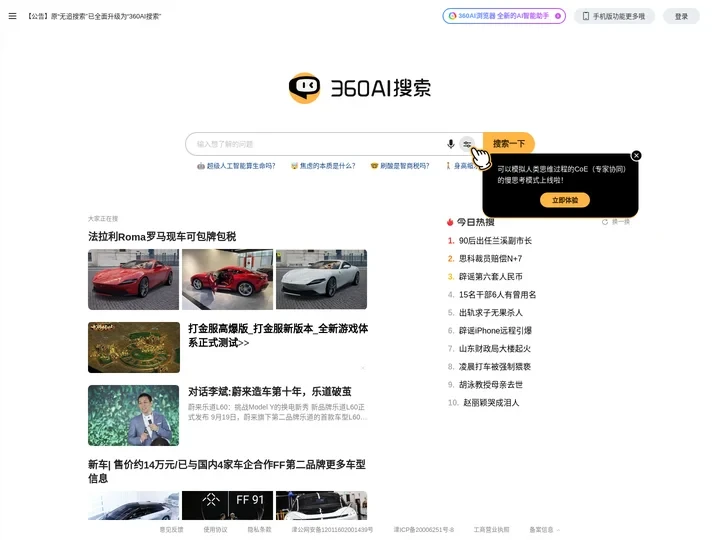Click the 搜索一下 search button

(x=508, y=144)
